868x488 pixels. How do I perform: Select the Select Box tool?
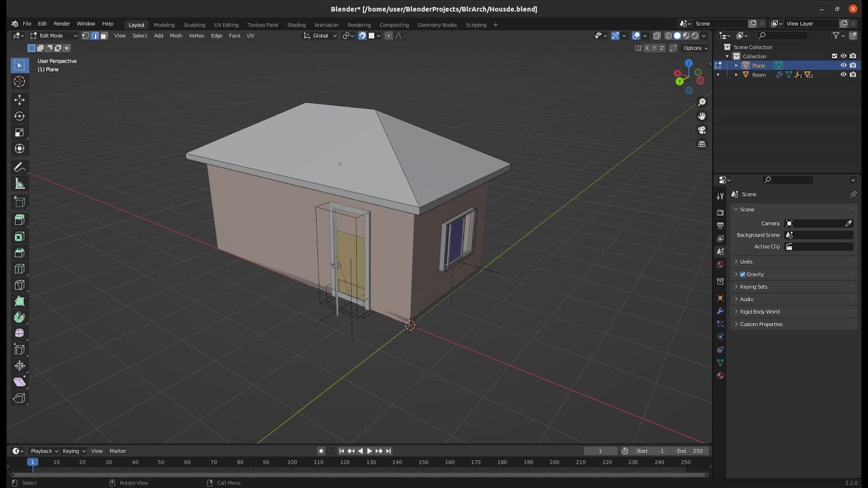click(20, 65)
